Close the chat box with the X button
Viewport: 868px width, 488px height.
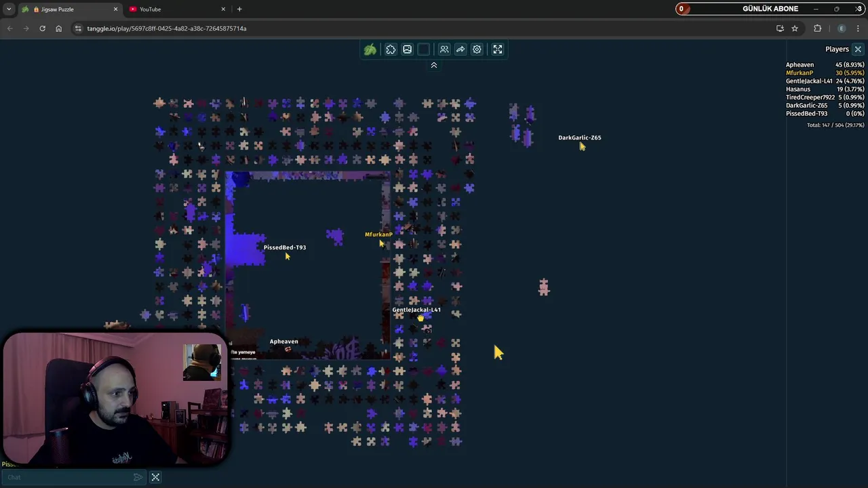pyautogui.click(x=155, y=477)
